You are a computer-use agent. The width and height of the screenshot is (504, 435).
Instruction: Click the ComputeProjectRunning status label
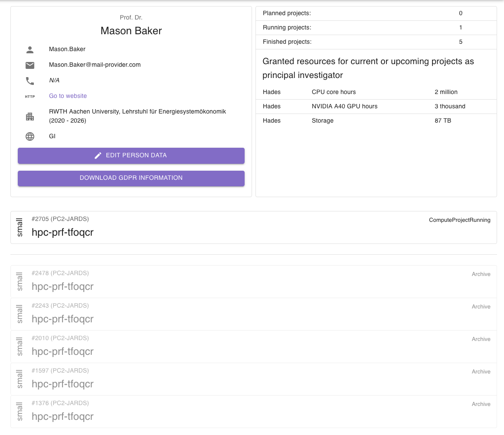coord(459,220)
